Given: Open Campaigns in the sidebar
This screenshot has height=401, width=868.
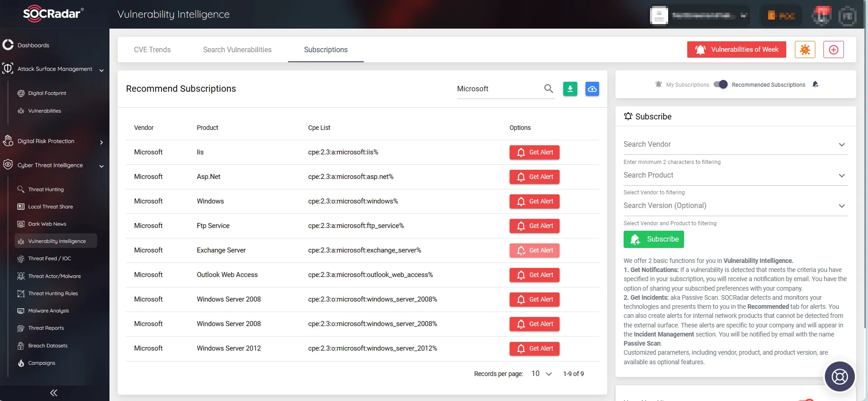Looking at the screenshot, I should [41, 363].
